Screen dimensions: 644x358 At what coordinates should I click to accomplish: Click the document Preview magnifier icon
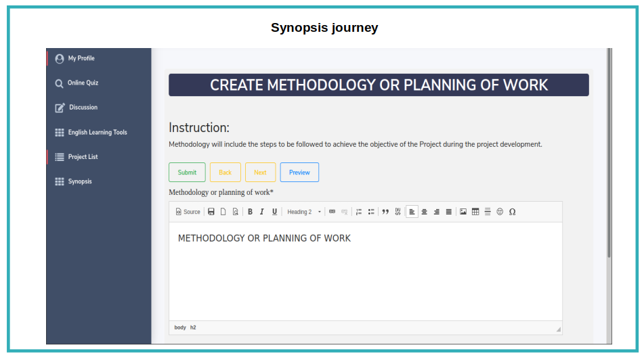[236, 212]
